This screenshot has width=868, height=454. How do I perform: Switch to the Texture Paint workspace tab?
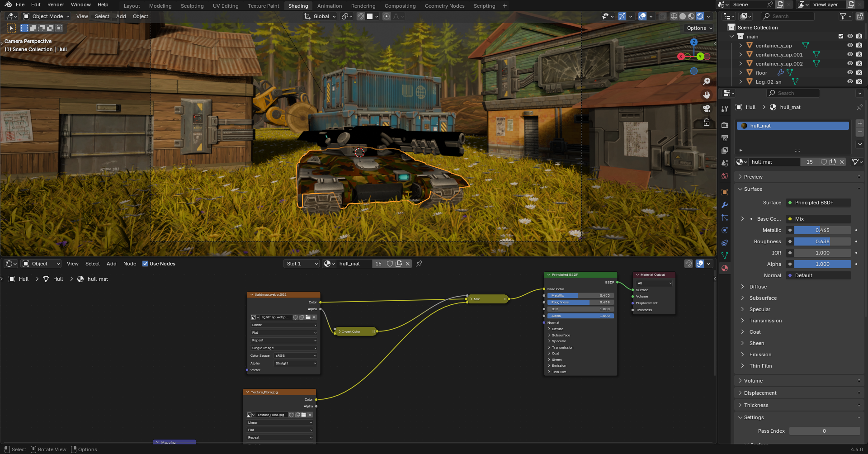pos(263,6)
